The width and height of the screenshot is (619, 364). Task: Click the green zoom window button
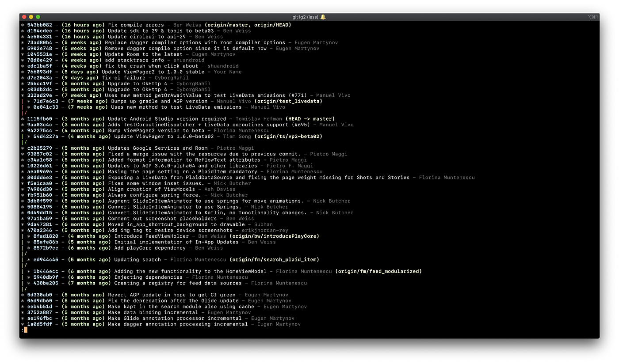(x=38, y=17)
